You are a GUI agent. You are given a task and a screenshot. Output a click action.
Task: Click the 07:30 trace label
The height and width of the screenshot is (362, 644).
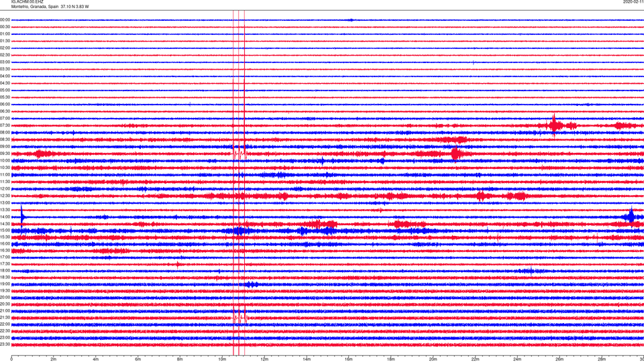tap(5, 125)
